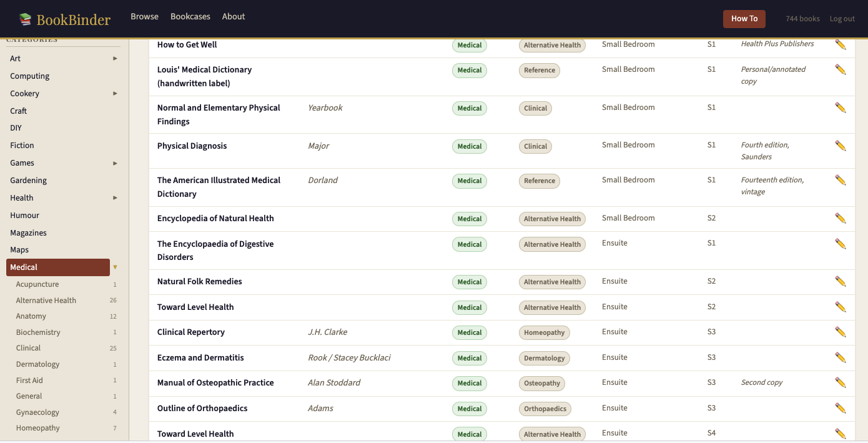The image size is (868, 443).
Task: Select the Maps category
Action: tap(19, 249)
